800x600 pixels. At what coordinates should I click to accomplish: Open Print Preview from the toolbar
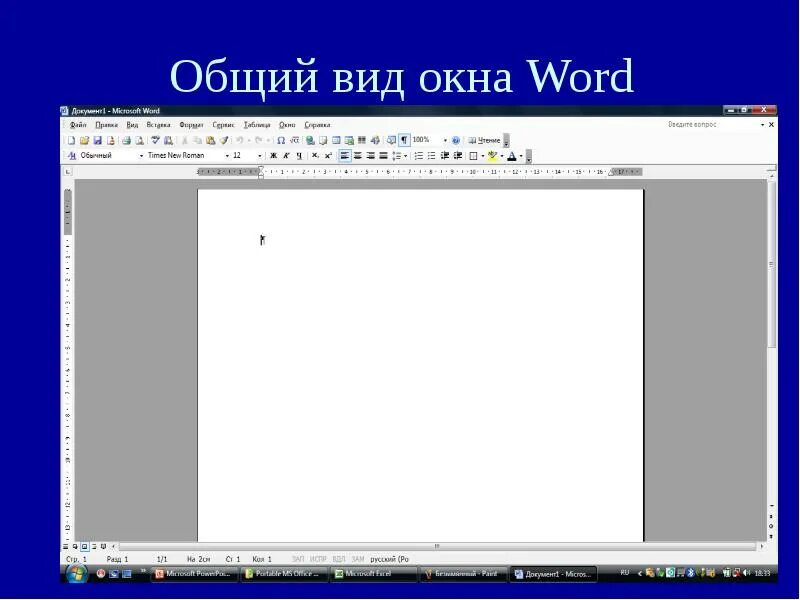[x=139, y=140]
